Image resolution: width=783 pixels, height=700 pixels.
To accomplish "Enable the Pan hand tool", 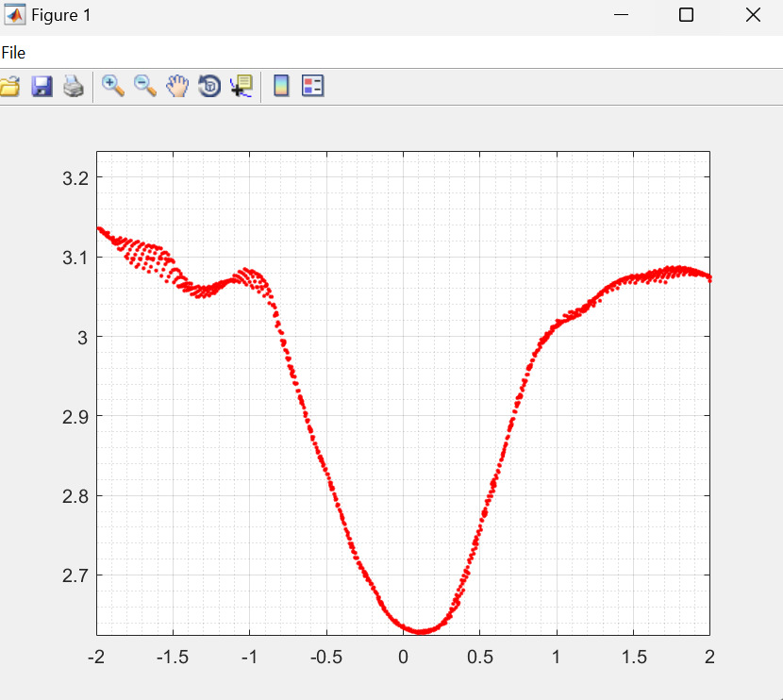I will point(177,87).
